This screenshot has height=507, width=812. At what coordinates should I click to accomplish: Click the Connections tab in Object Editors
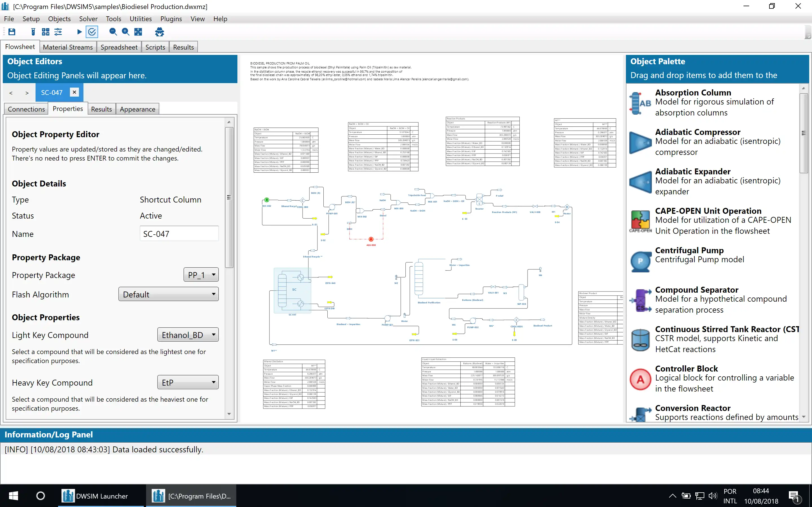(25, 109)
